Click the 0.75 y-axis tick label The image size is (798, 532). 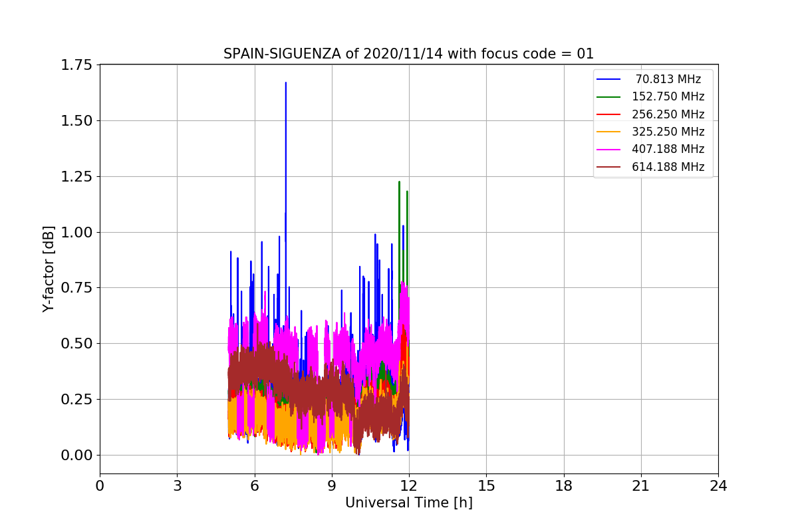click(x=77, y=288)
